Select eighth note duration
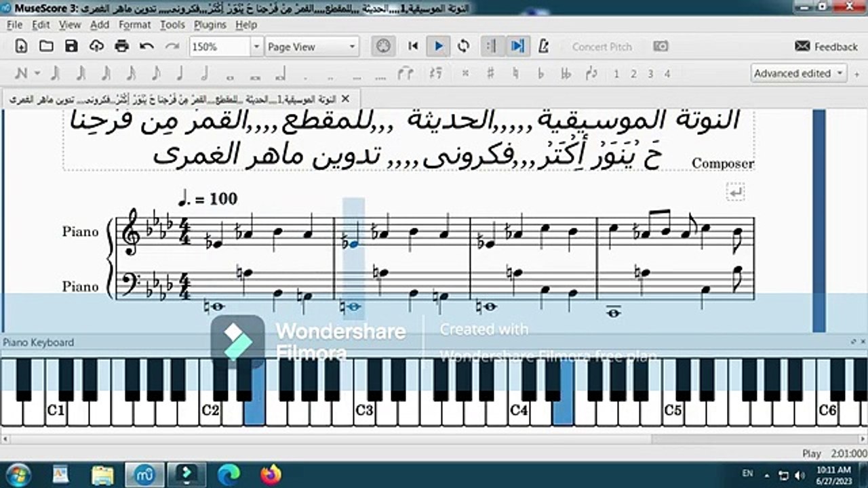Viewport: 868px width, 488px height. coord(155,73)
